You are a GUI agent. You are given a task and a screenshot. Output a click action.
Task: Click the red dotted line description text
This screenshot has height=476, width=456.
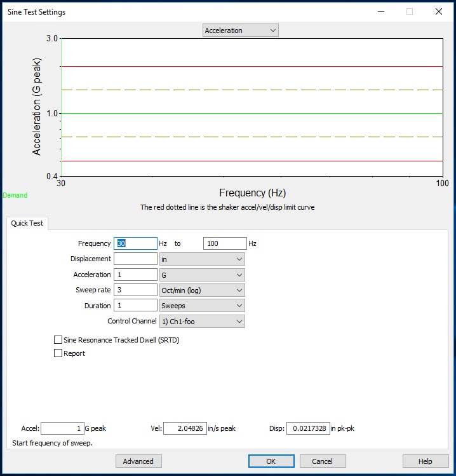click(x=227, y=207)
